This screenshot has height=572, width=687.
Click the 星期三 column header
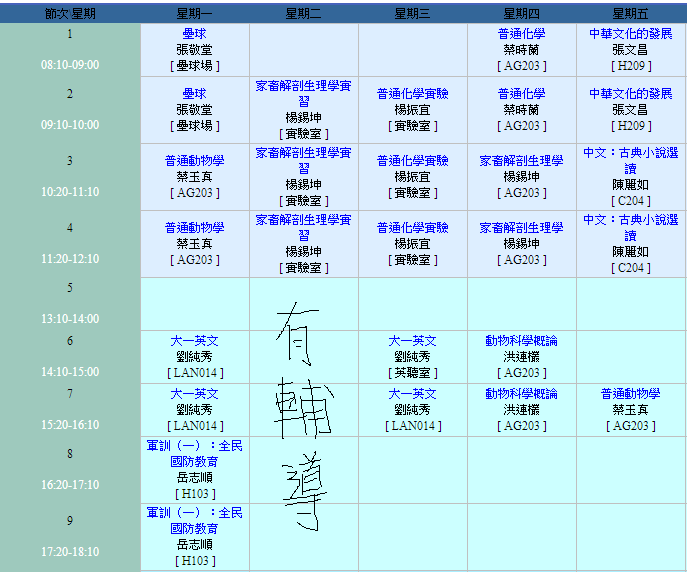point(412,13)
